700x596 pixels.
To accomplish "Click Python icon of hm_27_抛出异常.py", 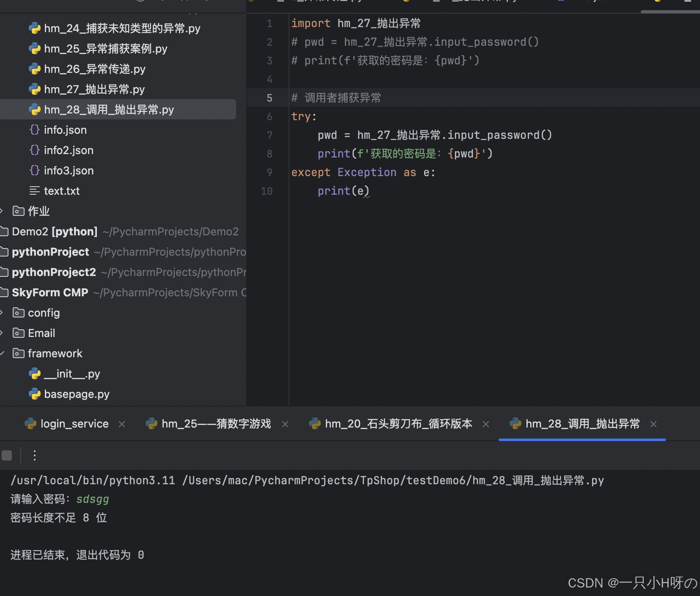I will pos(35,89).
